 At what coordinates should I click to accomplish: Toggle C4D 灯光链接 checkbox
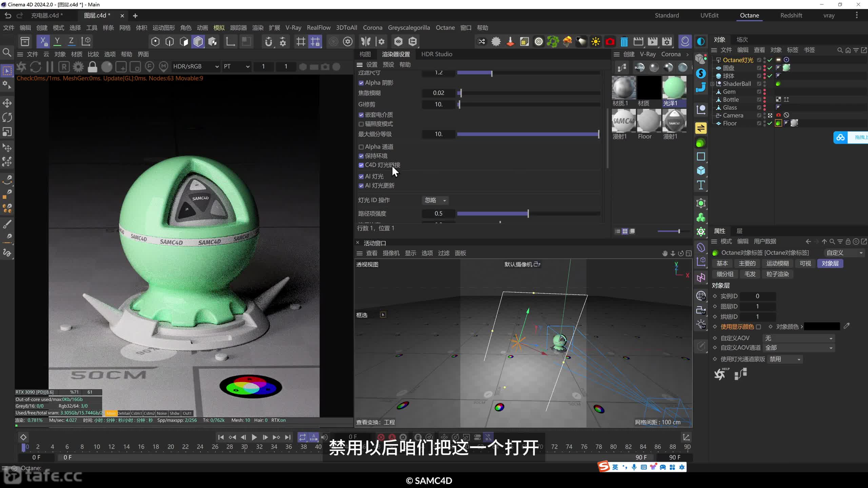point(361,165)
